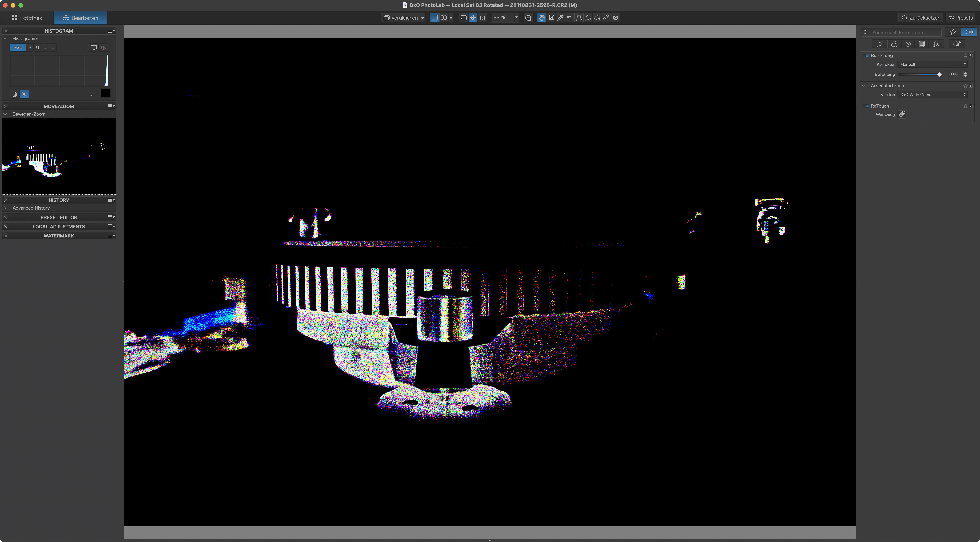Select the Crop tool in toolbar

pos(551,17)
